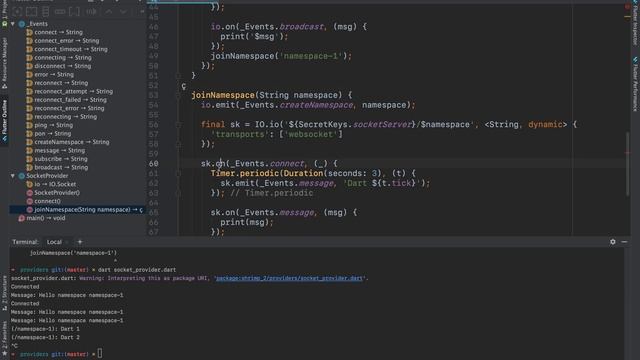
Task: Select message → String in outline
Action: point(60,151)
